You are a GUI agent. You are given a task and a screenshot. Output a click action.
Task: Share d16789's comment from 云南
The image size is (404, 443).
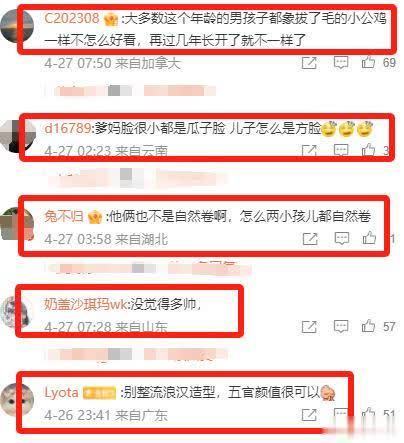tap(309, 151)
